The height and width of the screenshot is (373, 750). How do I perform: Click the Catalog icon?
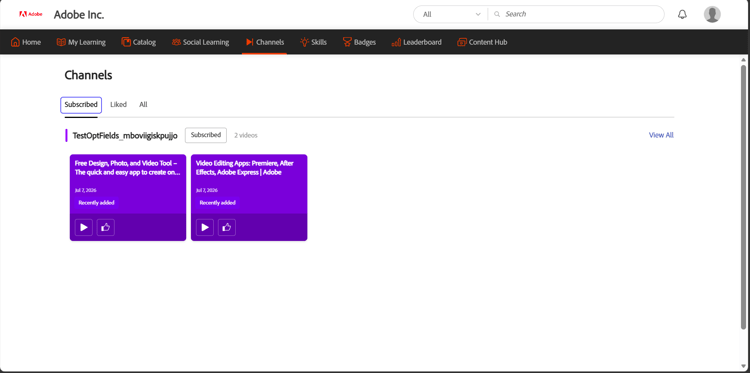[126, 42]
